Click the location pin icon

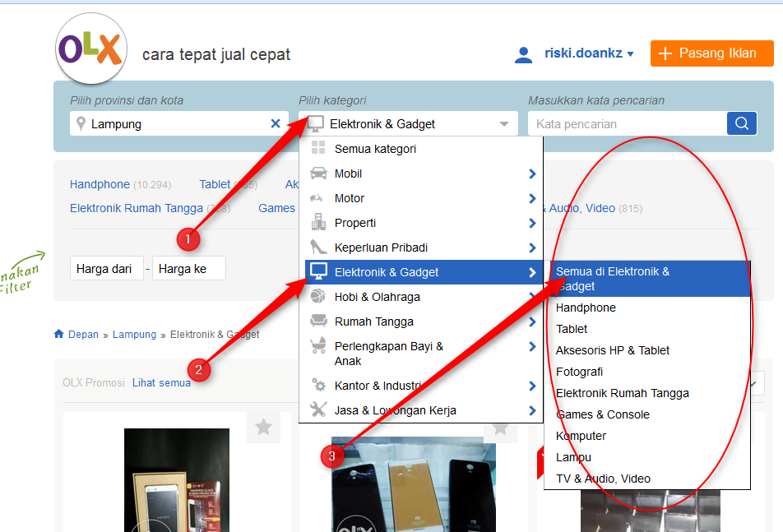pos(81,123)
